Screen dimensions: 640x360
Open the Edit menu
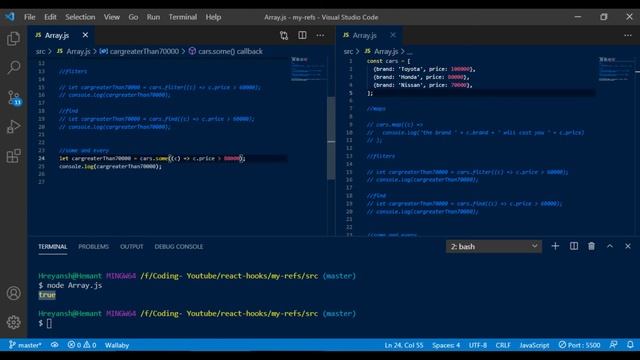[50, 17]
